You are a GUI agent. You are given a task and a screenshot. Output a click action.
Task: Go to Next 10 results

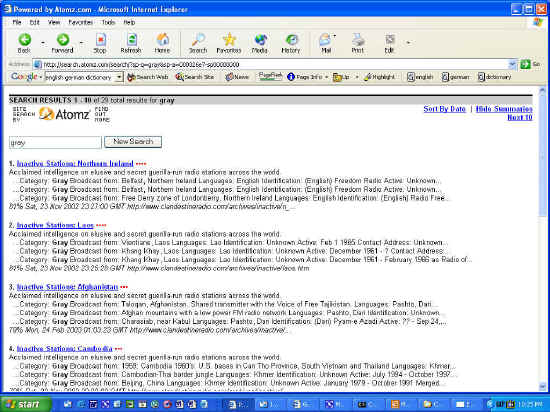point(520,117)
